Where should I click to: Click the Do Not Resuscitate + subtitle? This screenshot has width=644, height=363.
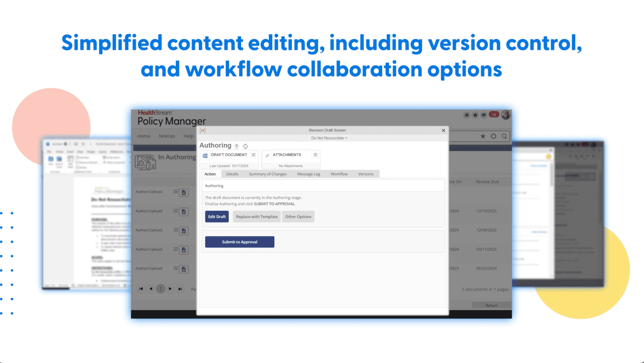click(x=329, y=138)
